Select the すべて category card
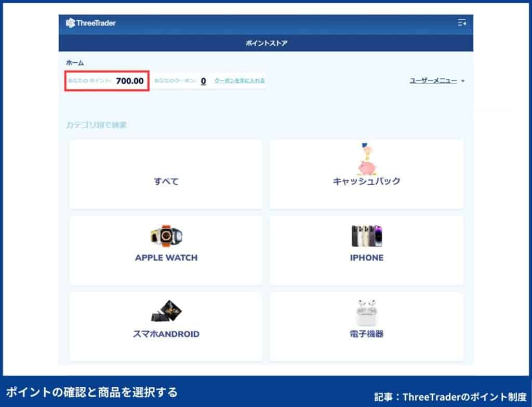 [x=166, y=174]
